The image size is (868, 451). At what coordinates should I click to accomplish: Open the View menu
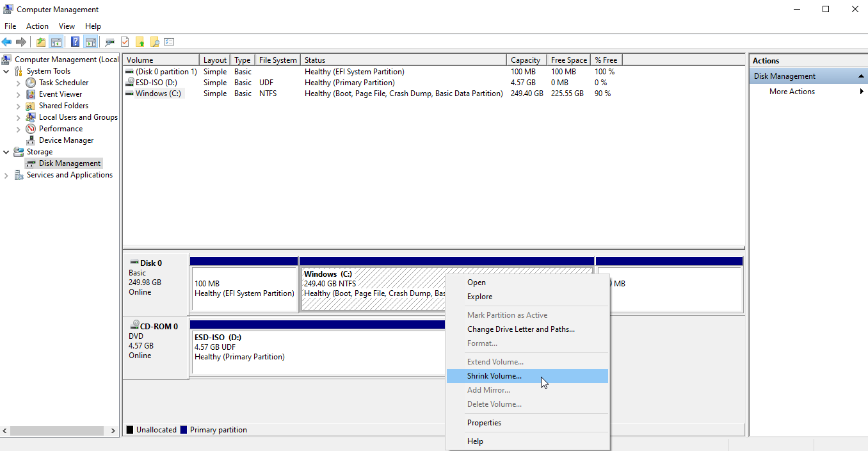pos(67,26)
